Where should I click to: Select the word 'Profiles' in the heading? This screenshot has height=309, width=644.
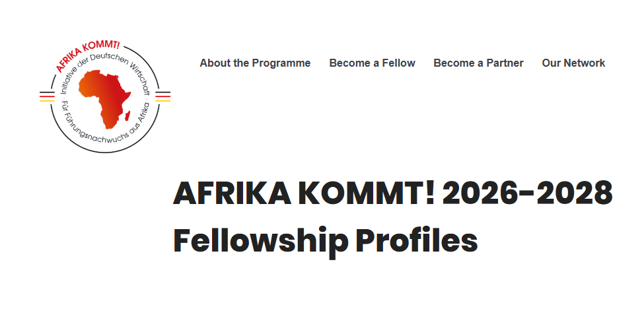pos(416,240)
